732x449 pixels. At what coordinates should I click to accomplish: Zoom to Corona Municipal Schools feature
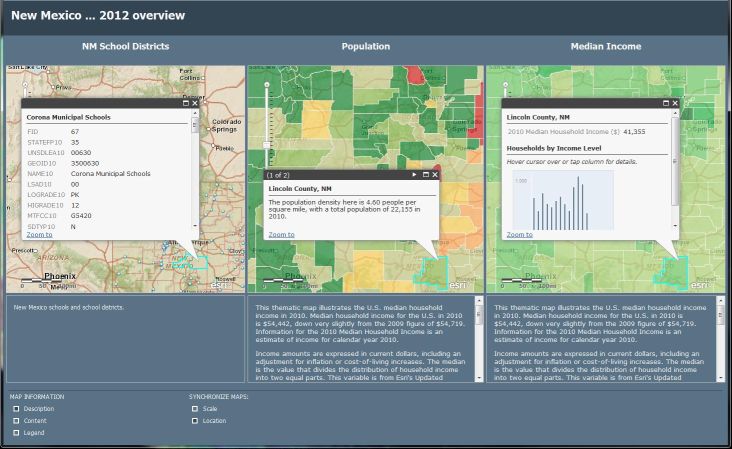point(39,235)
